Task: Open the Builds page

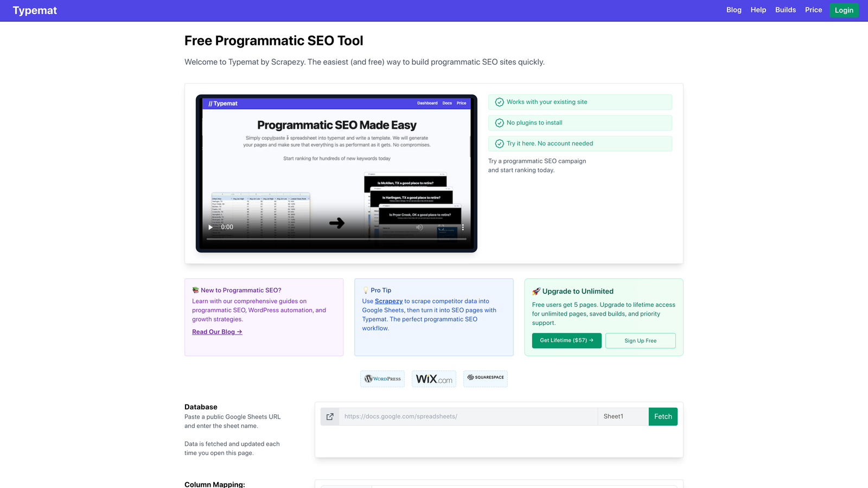Action: (x=785, y=10)
